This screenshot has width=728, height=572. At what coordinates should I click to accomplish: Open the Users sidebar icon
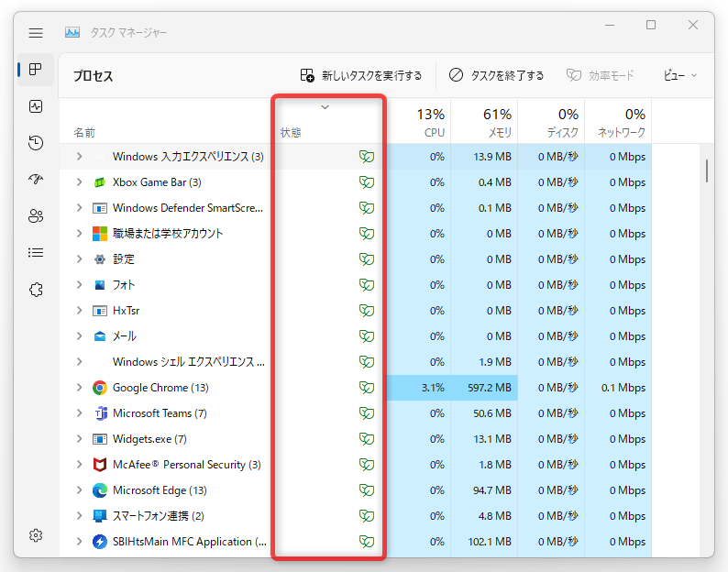tap(36, 216)
